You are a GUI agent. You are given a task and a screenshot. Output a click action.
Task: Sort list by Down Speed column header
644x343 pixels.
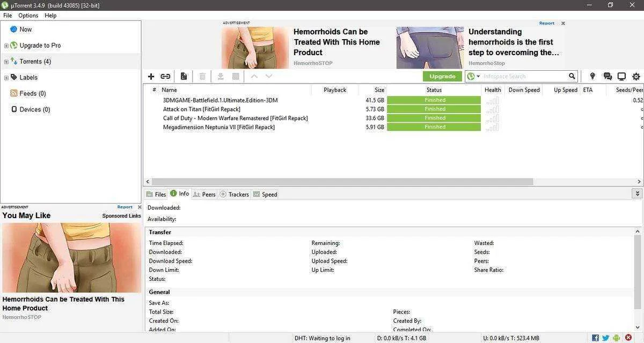[523, 90]
